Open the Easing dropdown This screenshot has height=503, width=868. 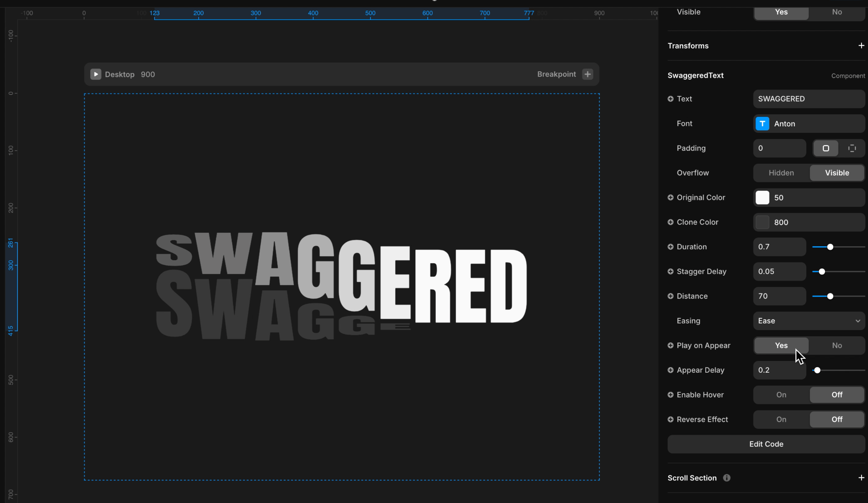[x=809, y=321]
